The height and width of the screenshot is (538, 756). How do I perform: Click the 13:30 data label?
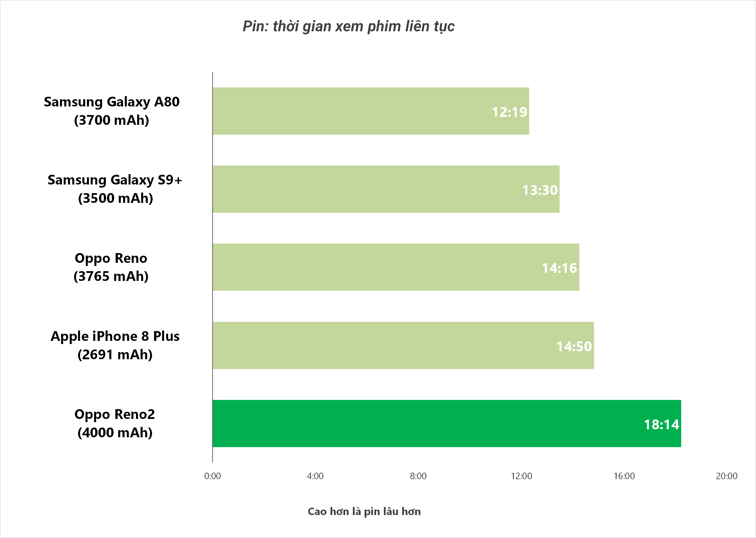(540, 190)
